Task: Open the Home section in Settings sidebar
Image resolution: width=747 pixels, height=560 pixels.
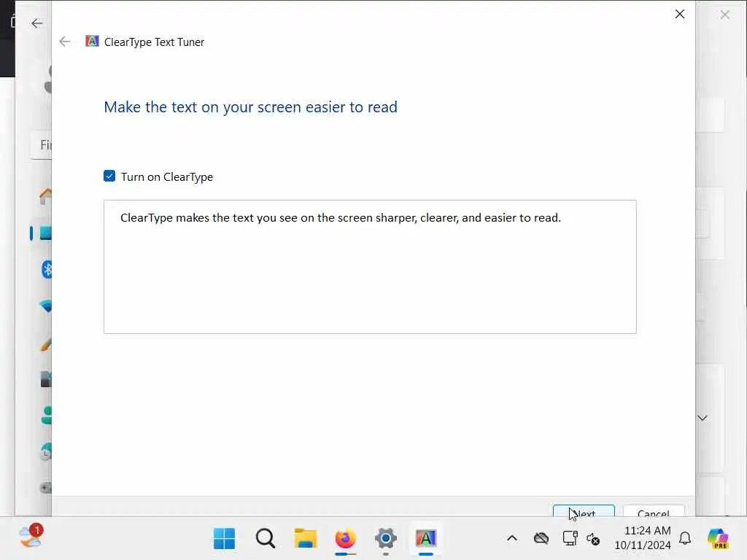Action: pos(46,196)
